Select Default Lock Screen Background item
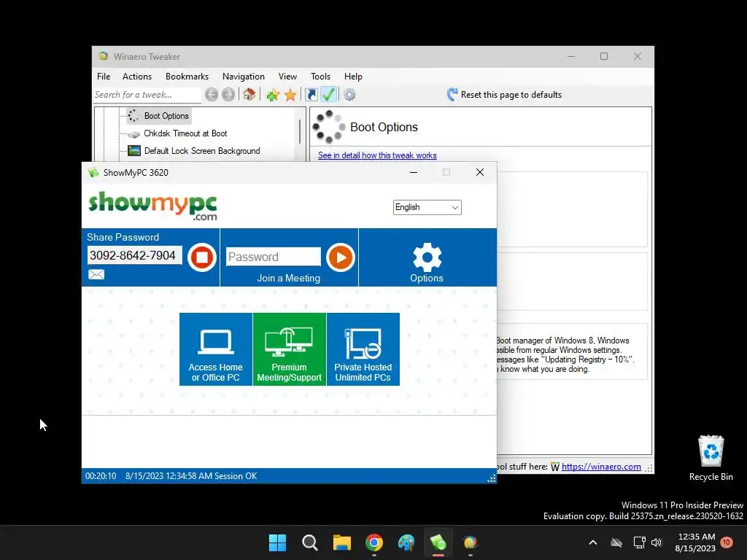 (x=194, y=151)
